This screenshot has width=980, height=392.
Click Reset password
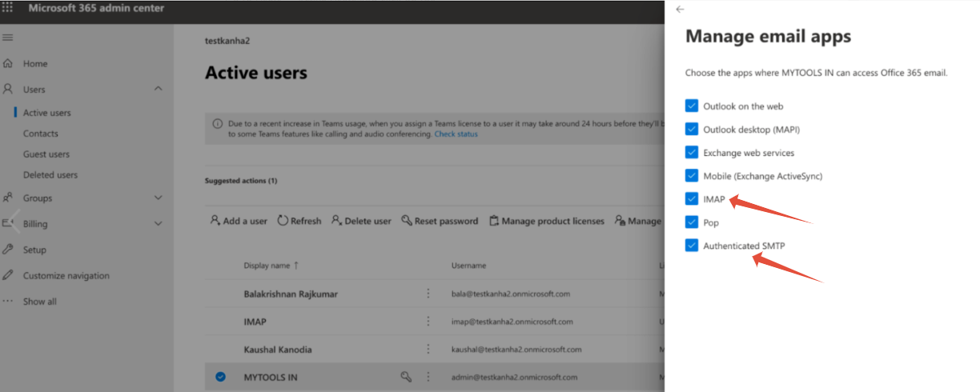pyautogui.click(x=440, y=221)
